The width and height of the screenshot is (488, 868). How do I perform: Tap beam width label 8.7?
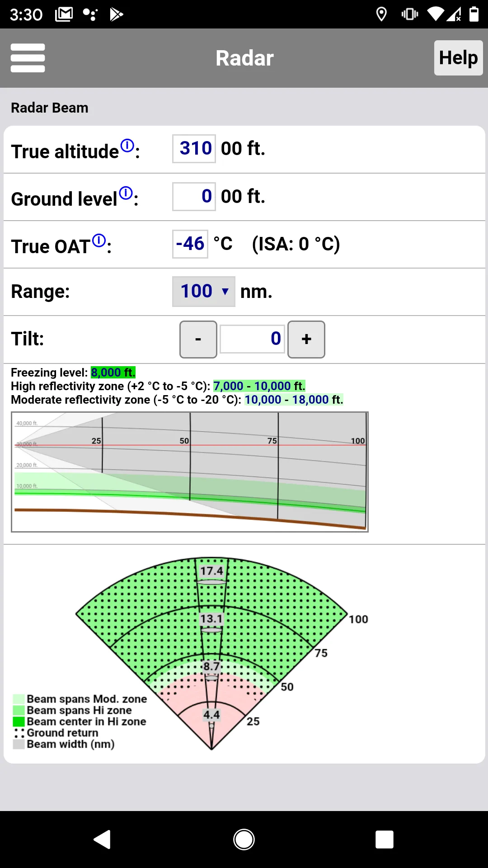click(x=211, y=666)
